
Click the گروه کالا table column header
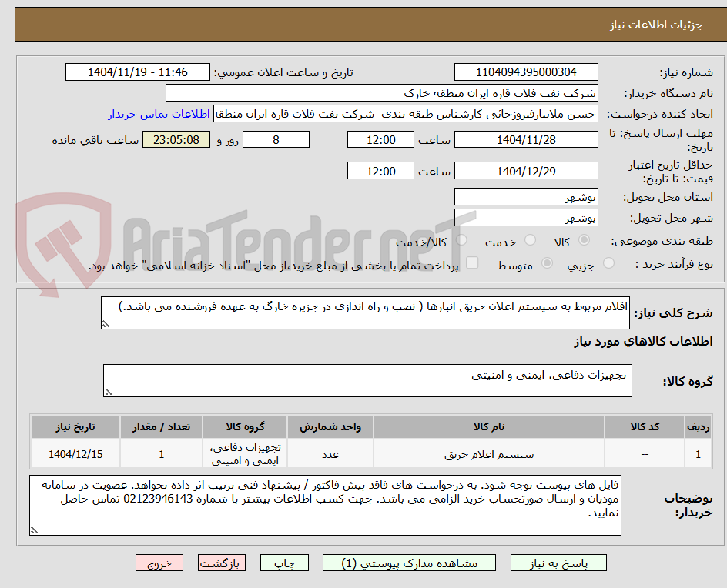(x=245, y=426)
